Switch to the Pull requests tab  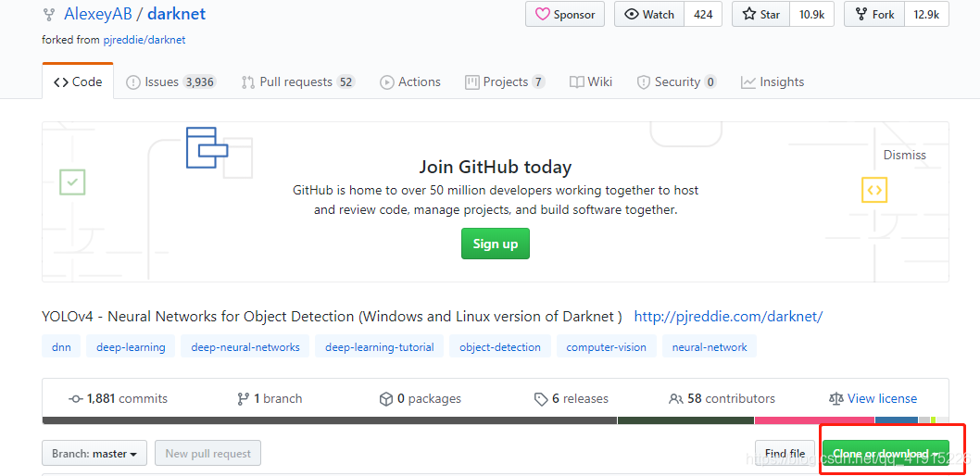point(298,81)
